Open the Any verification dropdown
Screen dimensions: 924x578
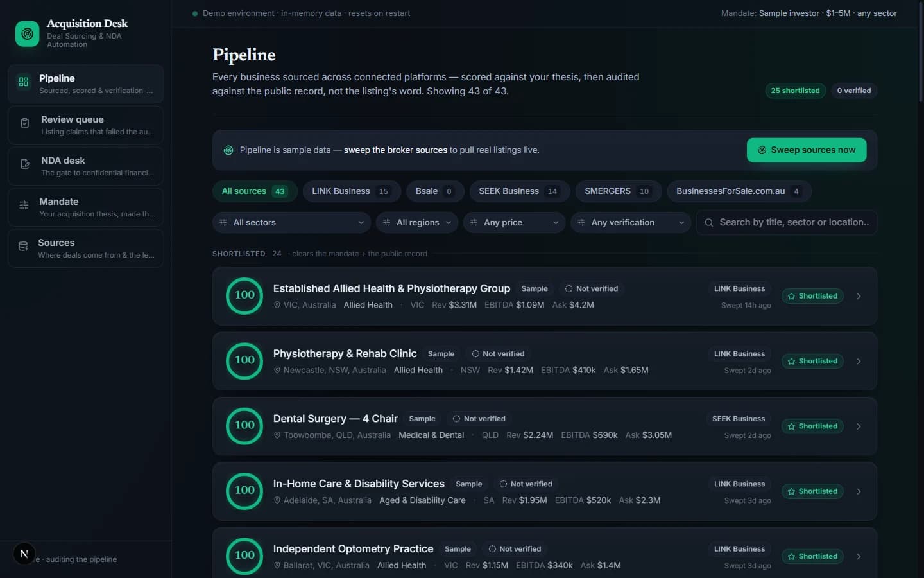coord(631,223)
